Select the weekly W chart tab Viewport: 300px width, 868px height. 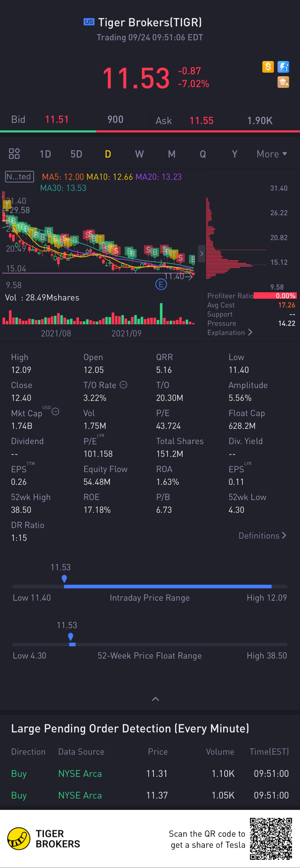click(139, 154)
